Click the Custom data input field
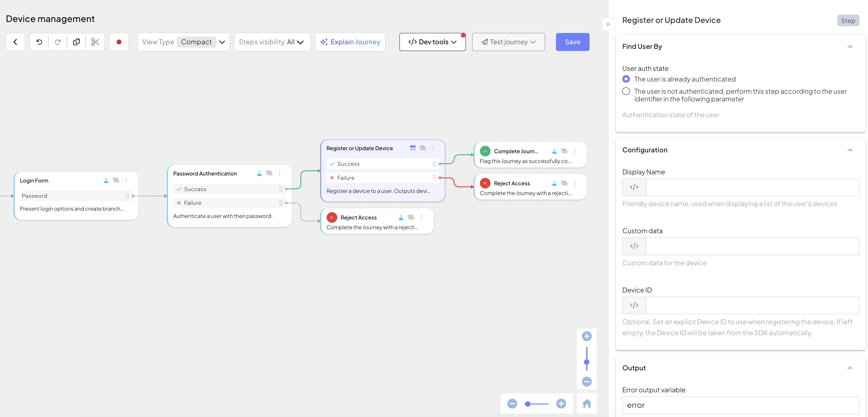 [x=752, y=246]
